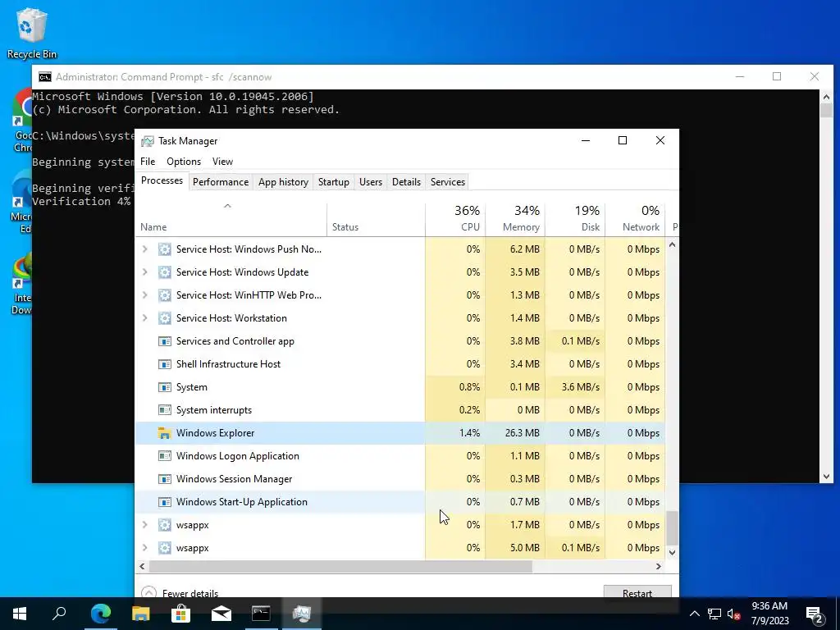
Task: Open the View menu in Task Manager
Action: (222, 162)
